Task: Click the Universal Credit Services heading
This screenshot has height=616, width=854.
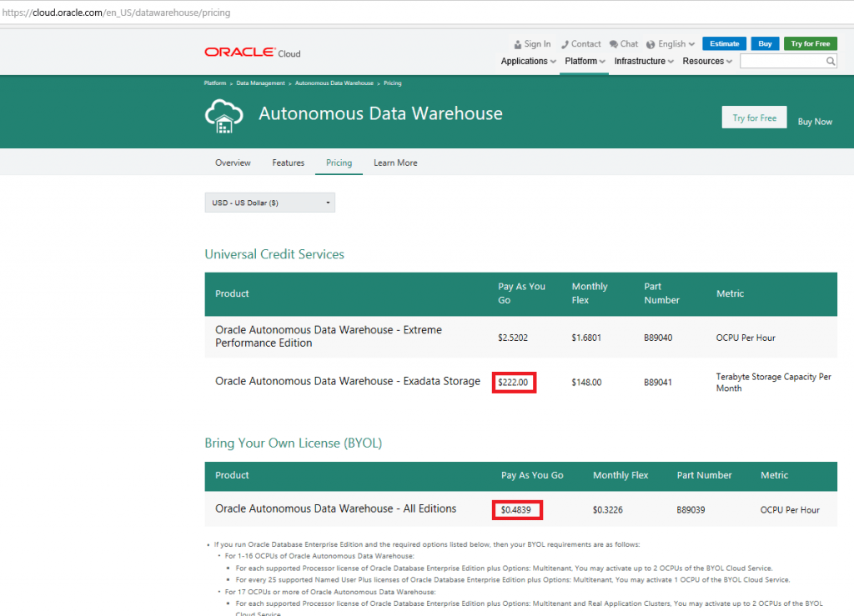Action: click(274, 254)
